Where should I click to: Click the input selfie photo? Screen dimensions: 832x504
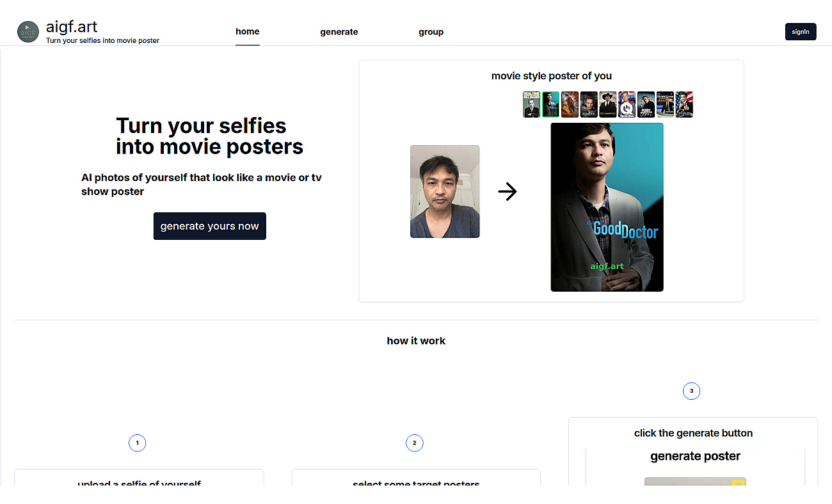click(x=445, y=191)
